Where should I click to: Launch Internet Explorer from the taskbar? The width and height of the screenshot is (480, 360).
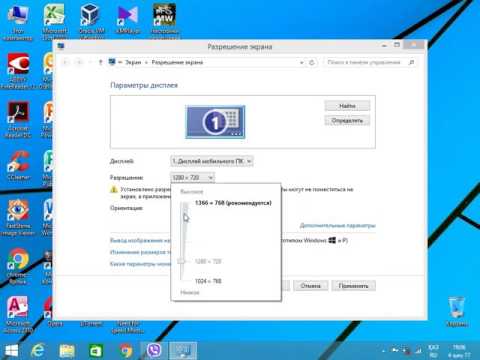point(37,351)
